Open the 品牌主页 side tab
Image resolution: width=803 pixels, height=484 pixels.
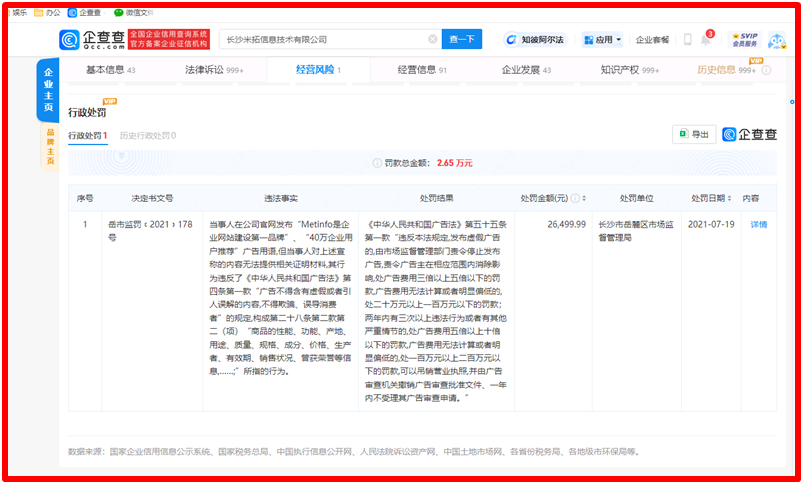[50, 146]
